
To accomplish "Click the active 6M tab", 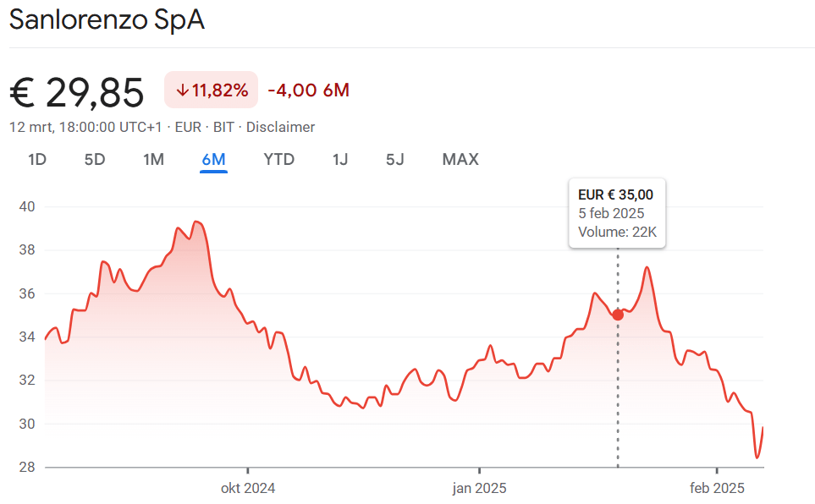I will point(213,159).
